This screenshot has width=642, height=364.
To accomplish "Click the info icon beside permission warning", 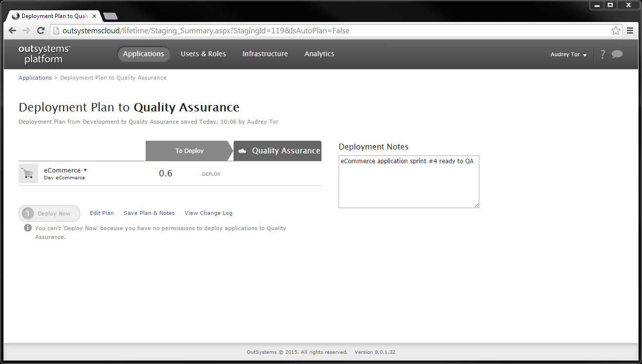I will [x=28, y=228].
